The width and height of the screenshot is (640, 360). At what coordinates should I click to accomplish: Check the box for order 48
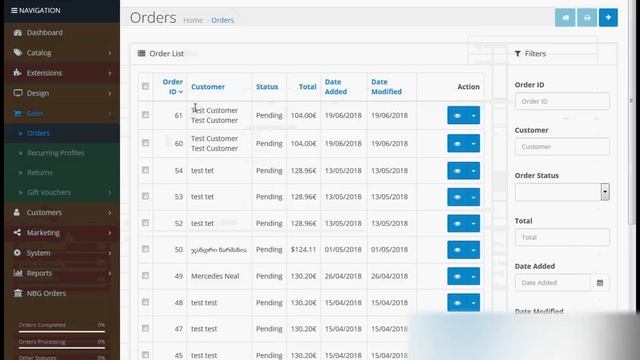pyautogui.click(x=145, y=302)
